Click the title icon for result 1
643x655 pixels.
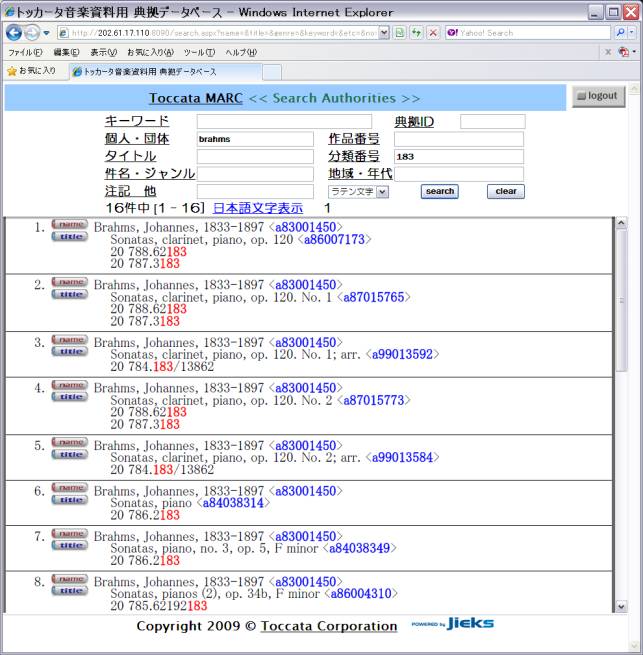pyautogui.click(x=70, y=237)
